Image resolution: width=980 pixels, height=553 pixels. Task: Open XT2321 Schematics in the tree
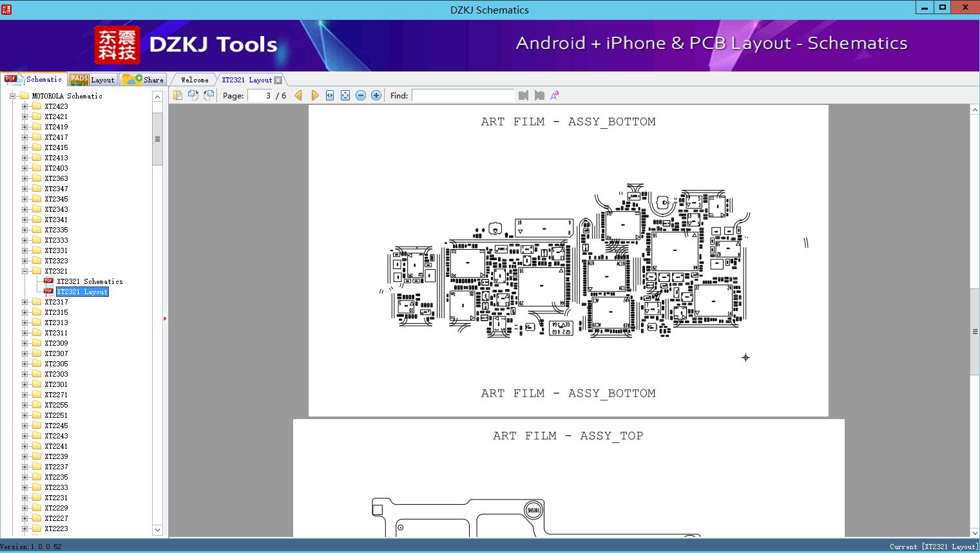(90, 281)
